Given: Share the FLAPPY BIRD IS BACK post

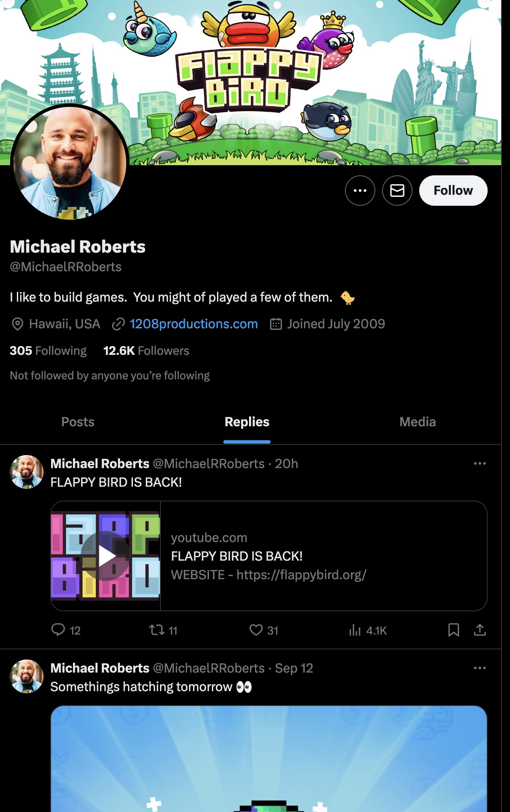Looking at the screenshot, I should [480, 630].
